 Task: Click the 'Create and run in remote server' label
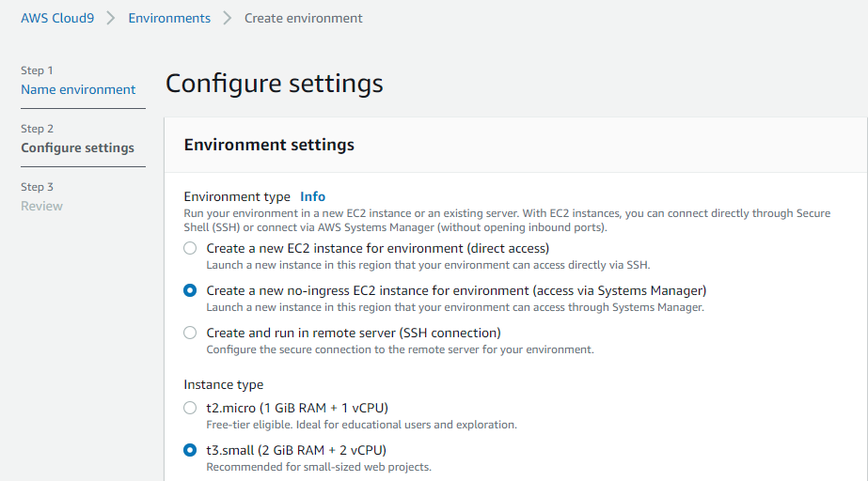tap(354, 333)
